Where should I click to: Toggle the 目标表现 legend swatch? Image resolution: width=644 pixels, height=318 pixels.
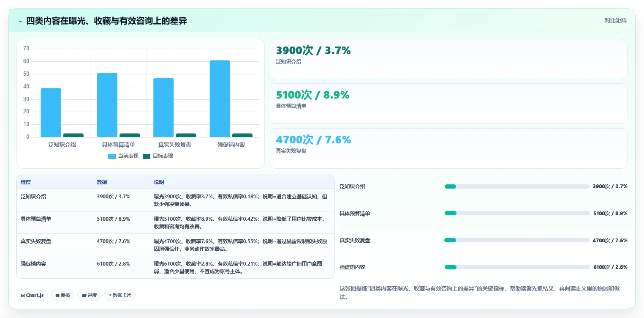coord(147,156)
